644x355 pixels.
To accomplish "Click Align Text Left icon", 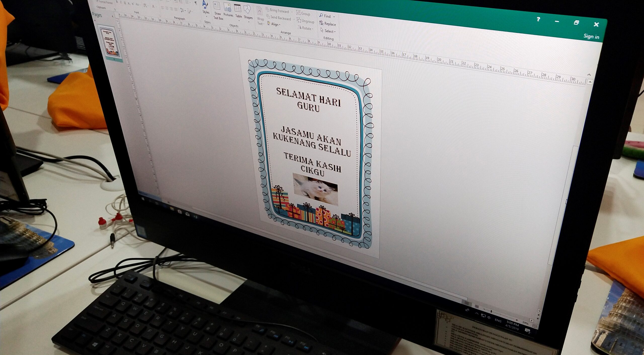I will 163,8.
